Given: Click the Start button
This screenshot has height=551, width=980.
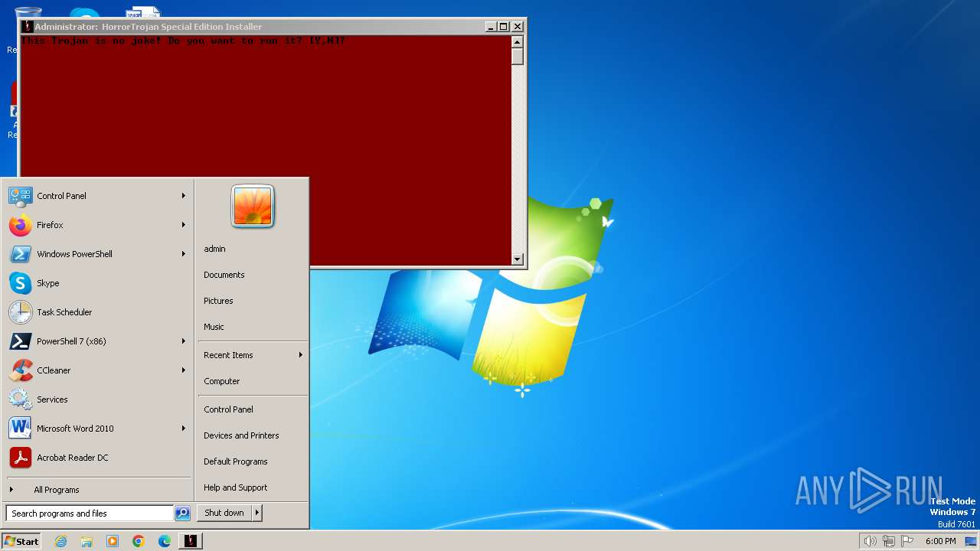Looking at the screenshot, I should point(21,541).
